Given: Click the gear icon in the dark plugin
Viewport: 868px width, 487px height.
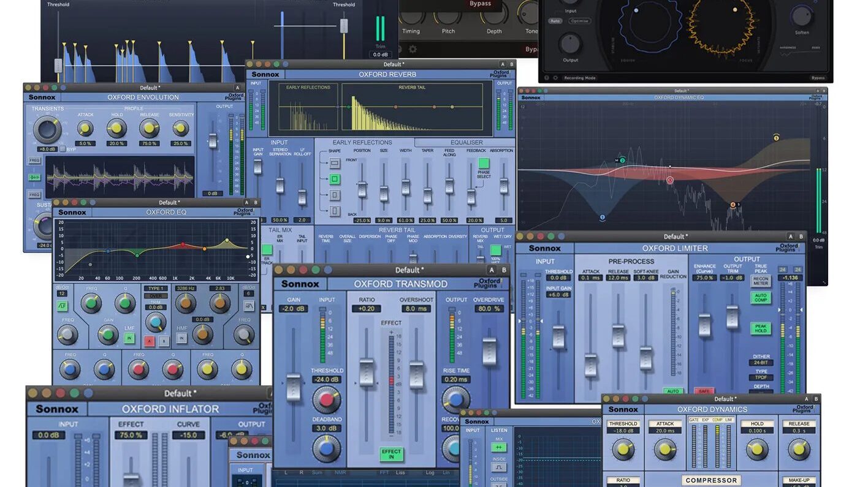Looking at the screenshot, I should pyautogui.click(x=413, y=49).
